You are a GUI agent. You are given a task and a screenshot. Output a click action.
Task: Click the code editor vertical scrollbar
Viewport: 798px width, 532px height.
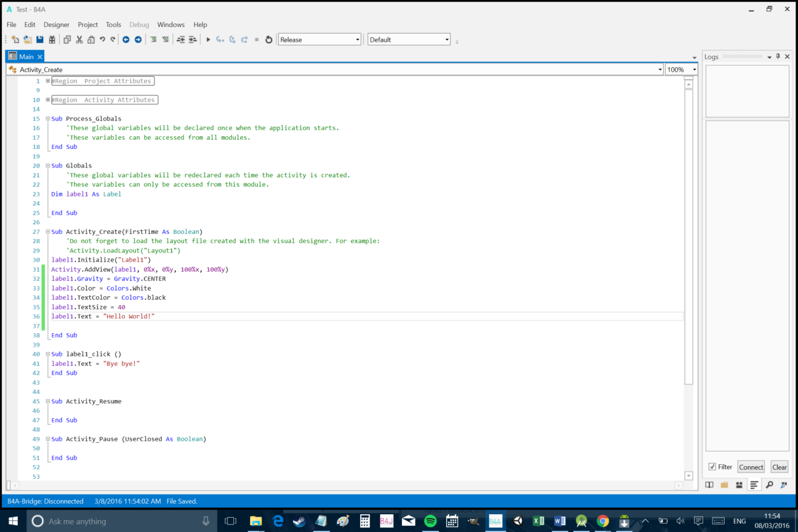click(x=689, y=246)
